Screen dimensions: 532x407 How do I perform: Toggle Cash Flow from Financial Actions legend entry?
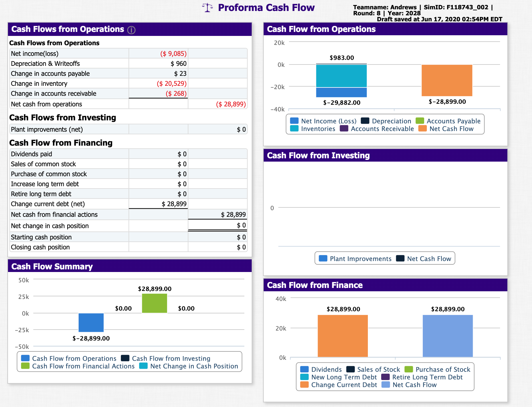pos(78,366)
